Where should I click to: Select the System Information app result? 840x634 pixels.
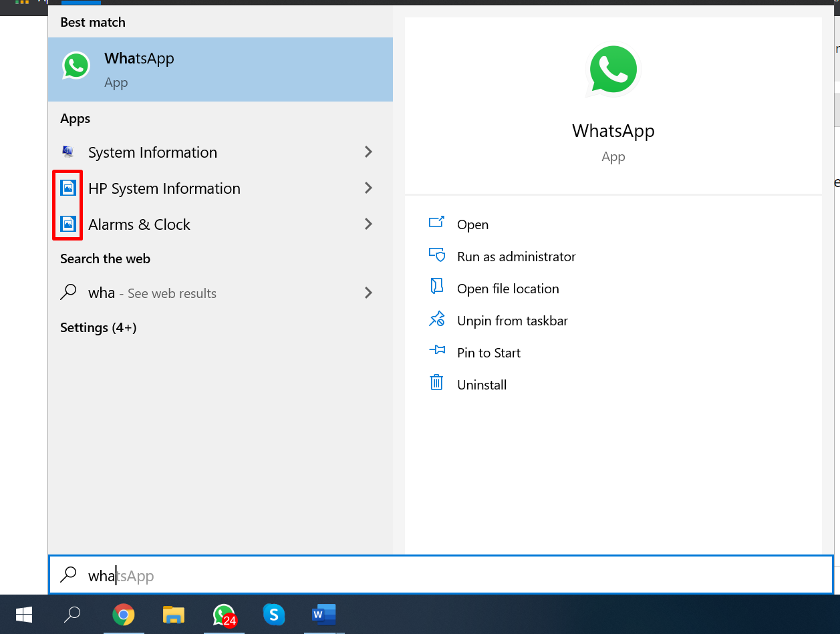pos(221,152)
